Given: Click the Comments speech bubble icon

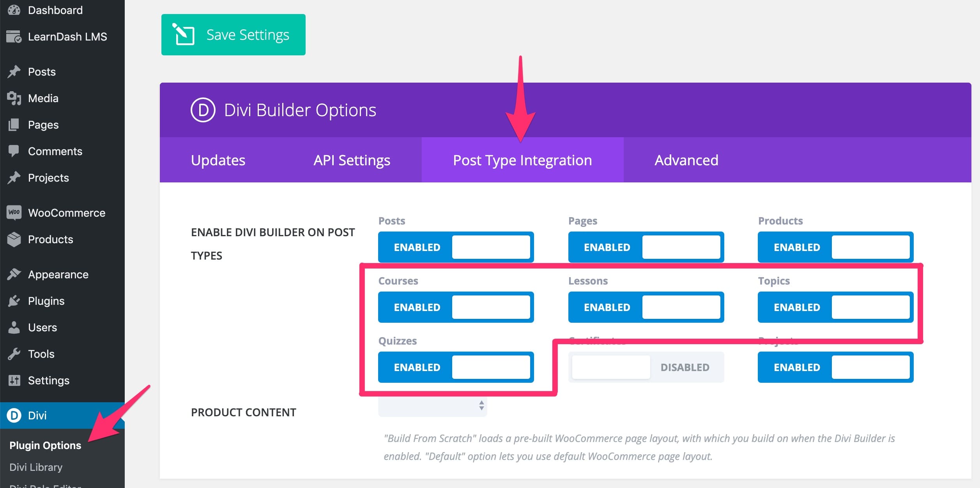Looking at the screenshot, I should tap(14, 151).
